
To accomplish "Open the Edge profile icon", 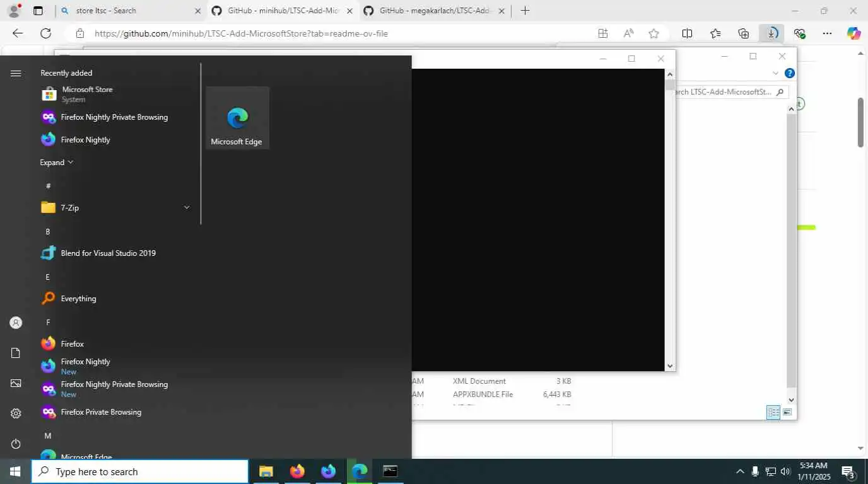I will point(14,11).
